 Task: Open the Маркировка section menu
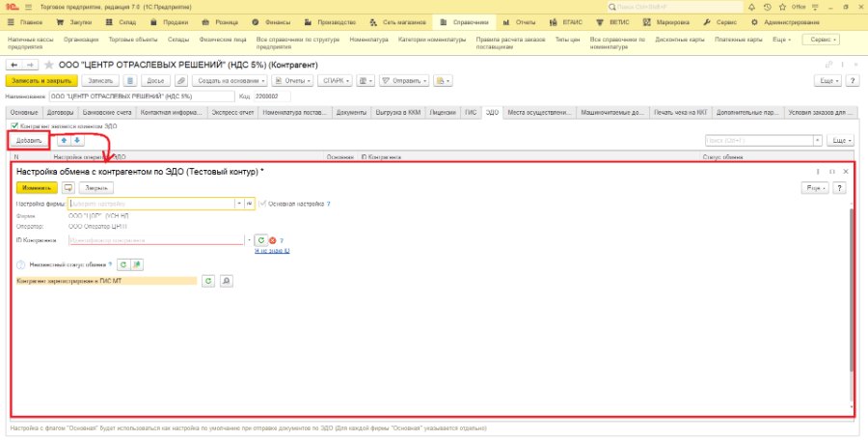tap(666, 23)
